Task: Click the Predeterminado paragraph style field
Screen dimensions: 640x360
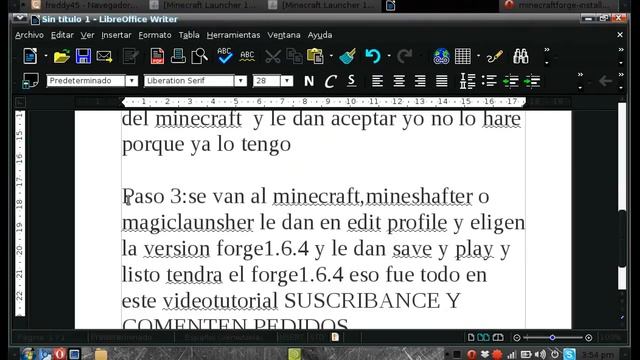Action: pyautogui.click(x=86, y=81)
